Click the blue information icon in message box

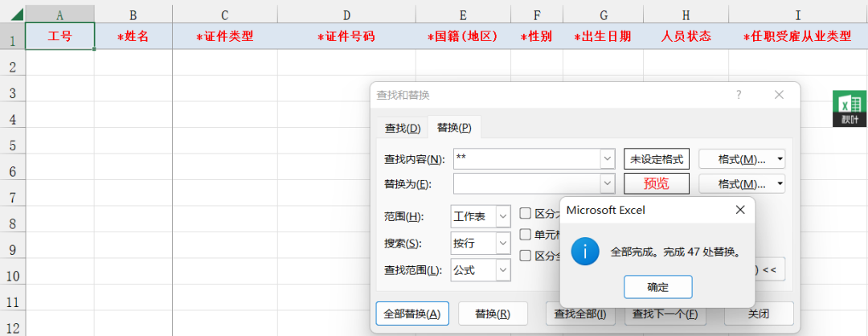click(585, 252)
